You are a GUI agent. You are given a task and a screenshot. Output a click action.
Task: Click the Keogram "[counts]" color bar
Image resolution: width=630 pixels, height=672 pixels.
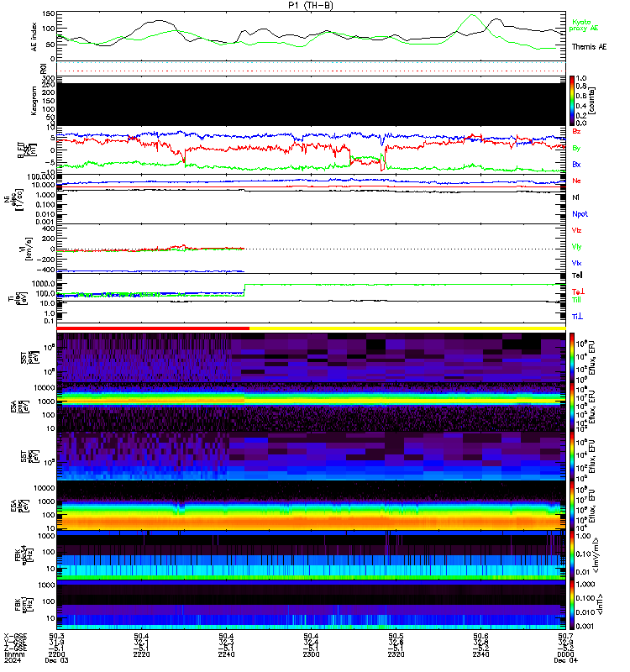click(572, 101)
